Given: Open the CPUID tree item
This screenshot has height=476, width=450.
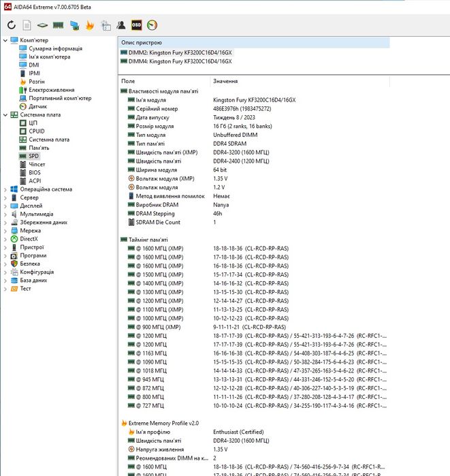Looking at the screenshot, I should click(37, 131).
